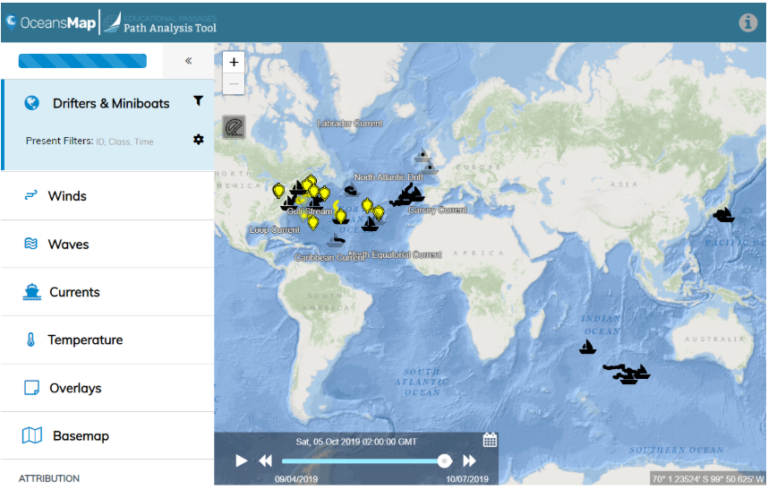Step backward in the timeline
The height and width of the screenshot is (490, 768).
265,461
